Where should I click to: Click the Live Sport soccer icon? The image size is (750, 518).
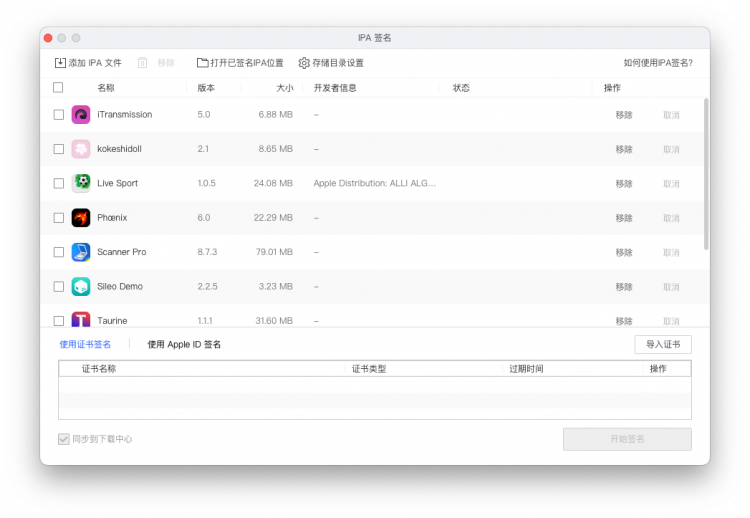coord(81,183)
